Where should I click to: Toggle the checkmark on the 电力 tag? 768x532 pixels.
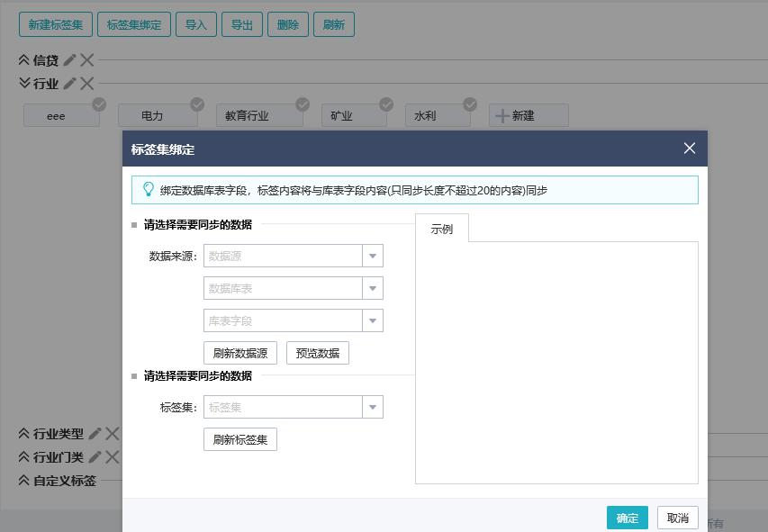(196, 104)
